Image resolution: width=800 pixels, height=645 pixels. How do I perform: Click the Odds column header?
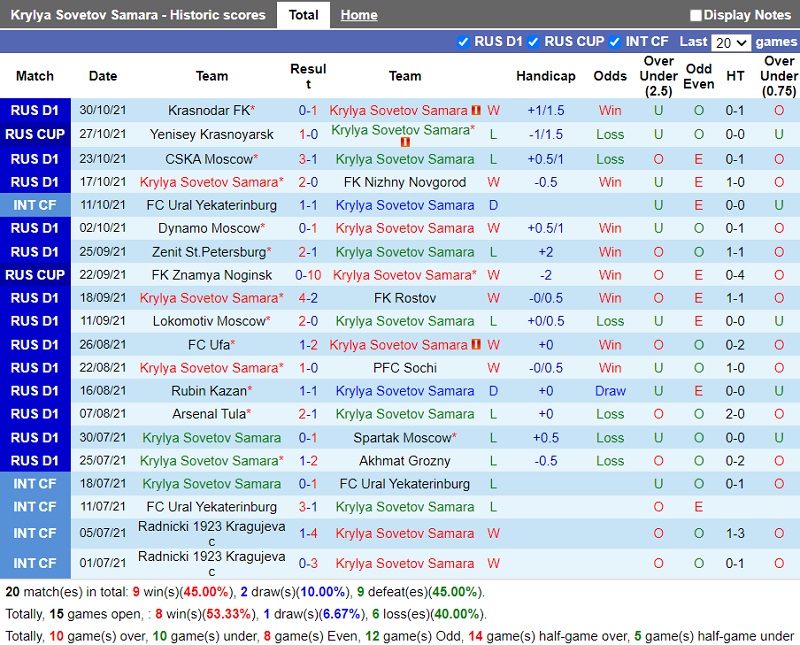pos(610,76)
